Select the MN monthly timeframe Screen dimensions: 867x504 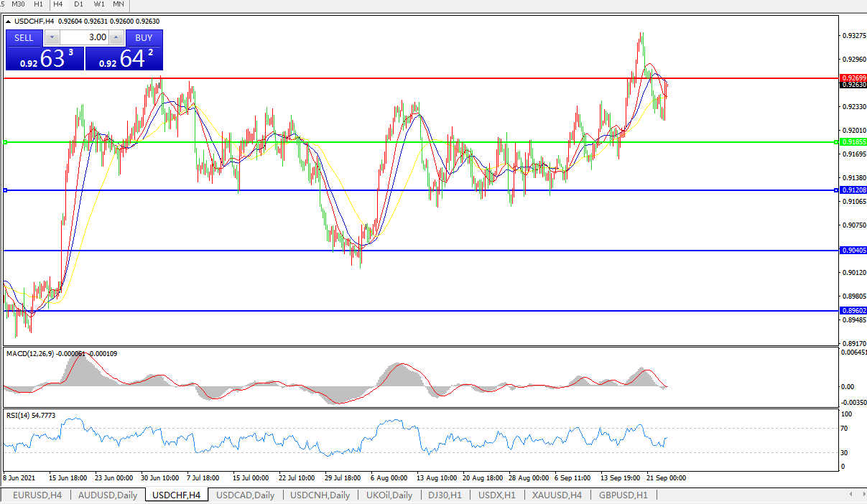pos(119,4)
